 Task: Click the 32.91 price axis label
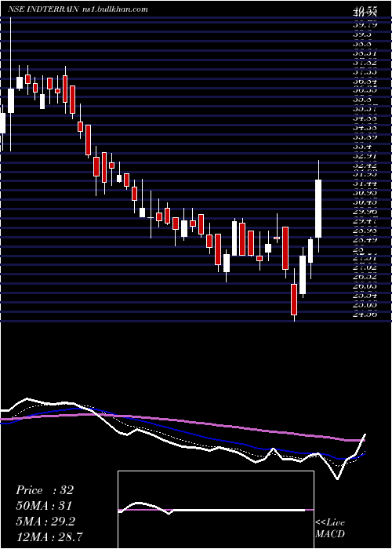click(365, 155)
